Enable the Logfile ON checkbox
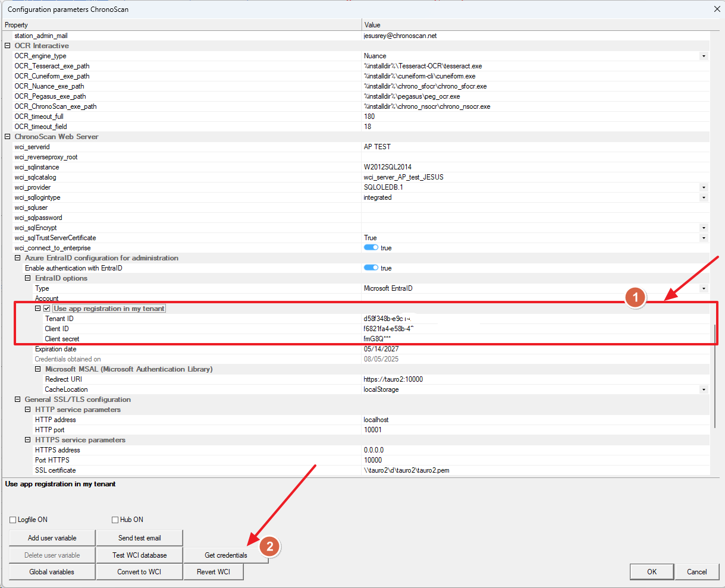Image resolution: width=725 pixels, height=588 pixels. 13,520
